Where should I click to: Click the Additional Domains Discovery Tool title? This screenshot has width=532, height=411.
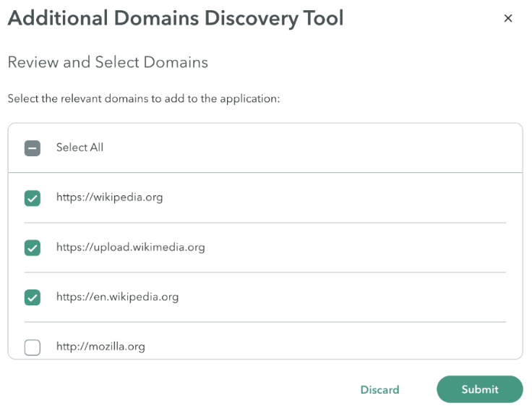click(x=176, y=18)
